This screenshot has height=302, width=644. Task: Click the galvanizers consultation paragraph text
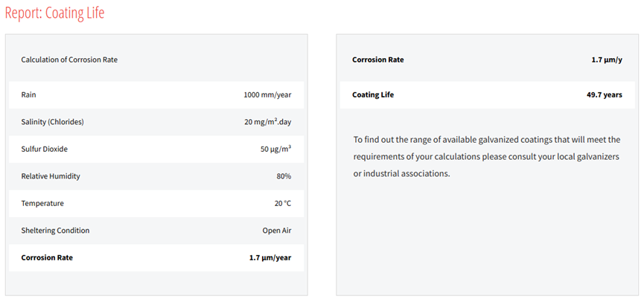[487, 156]
